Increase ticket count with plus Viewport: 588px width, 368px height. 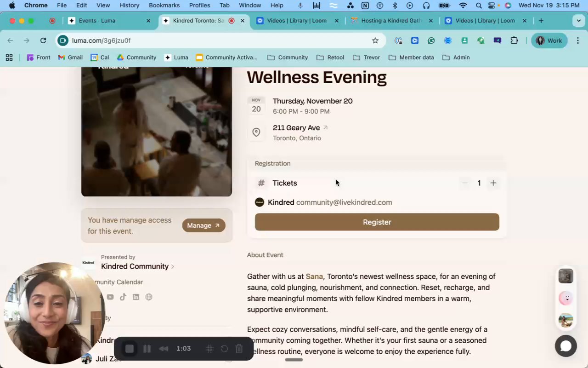(493, 183)
